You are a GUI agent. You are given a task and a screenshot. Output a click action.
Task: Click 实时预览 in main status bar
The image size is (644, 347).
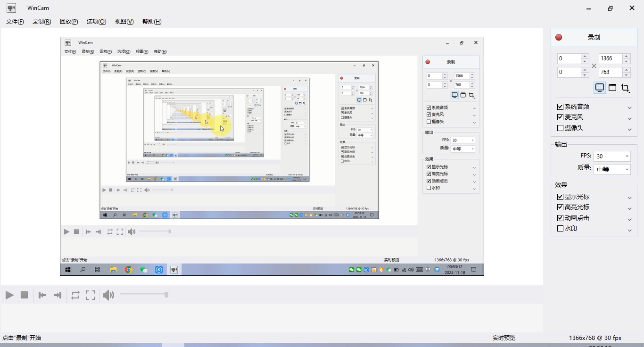click(x=504, y=338)
